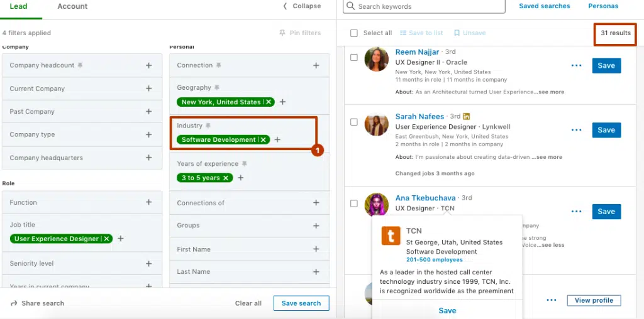This screenshot has width=644, height=319.
Task: Open more options for Sarah Nafees
Action: point(576,130)
